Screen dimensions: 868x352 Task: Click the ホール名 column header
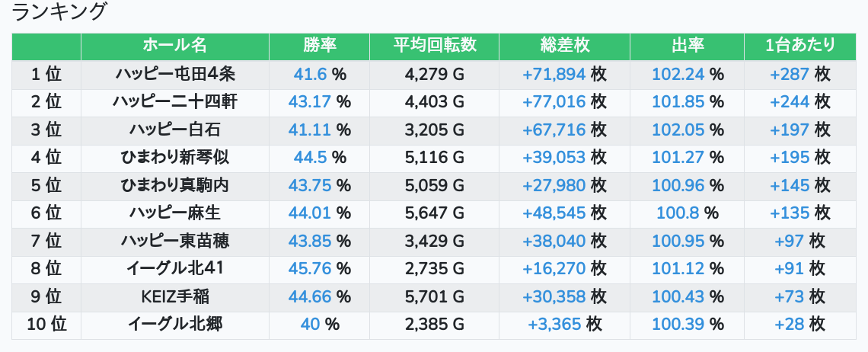tap(175, 46)
